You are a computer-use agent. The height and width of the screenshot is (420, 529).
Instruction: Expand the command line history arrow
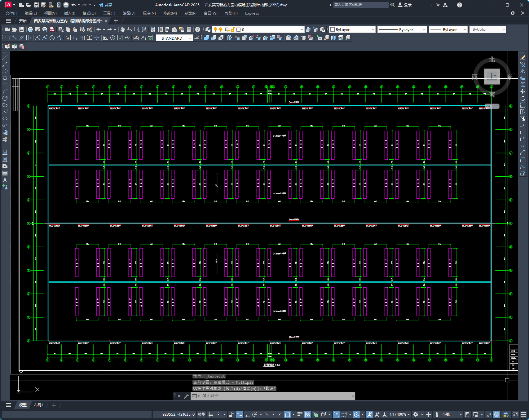[x=353, y=396]
